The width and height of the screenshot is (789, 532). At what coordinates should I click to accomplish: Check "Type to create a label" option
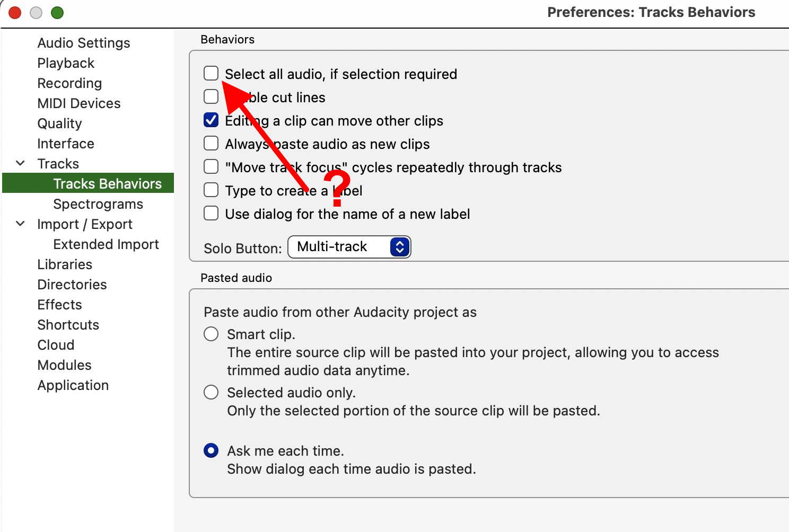(x=211, y=190)
